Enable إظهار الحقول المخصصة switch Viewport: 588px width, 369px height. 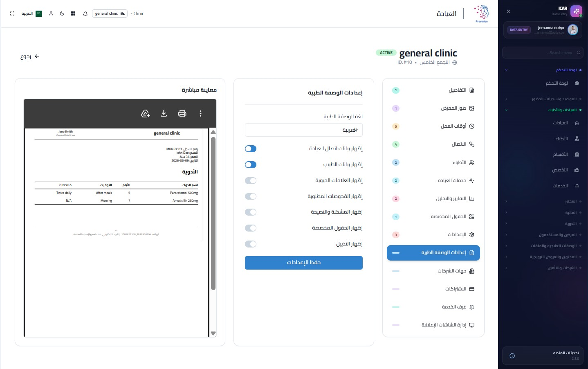(251, 228)
